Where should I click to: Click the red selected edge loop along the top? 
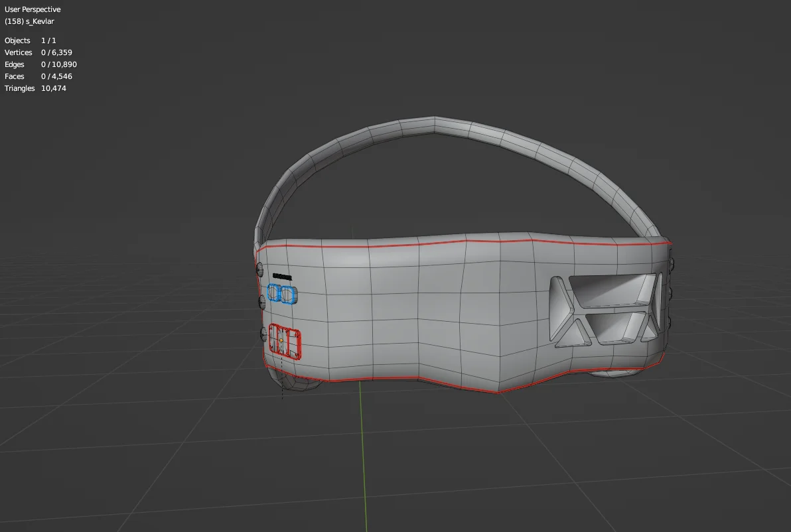[465, 241]
